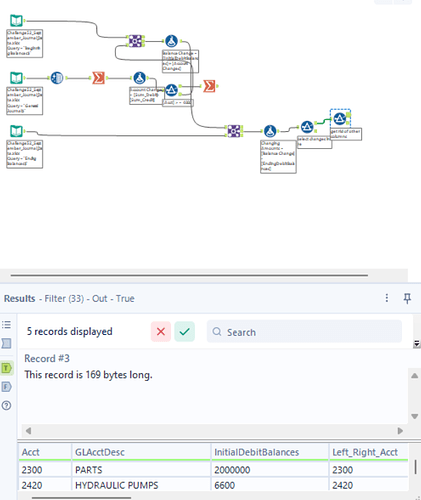Open the Results panel three-dot options menu
421x500 pixels.
[387, 298]
